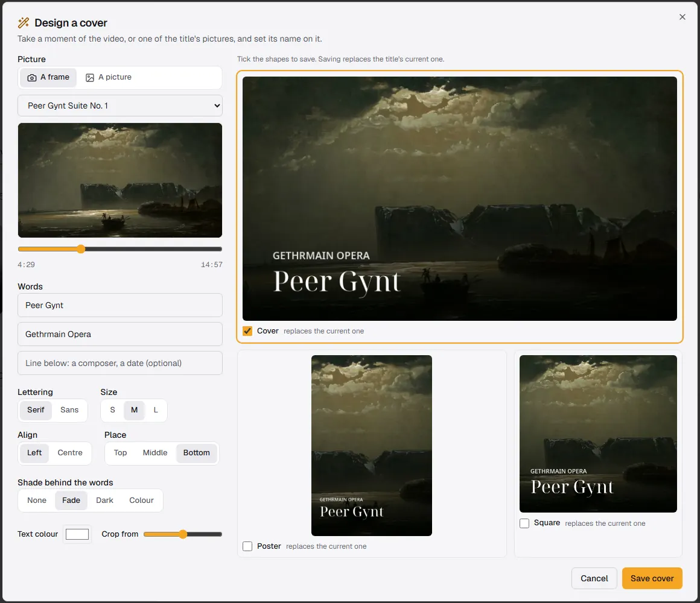The image size is (700, 603).
Task: Align words Centre
Action: [70, 453]
